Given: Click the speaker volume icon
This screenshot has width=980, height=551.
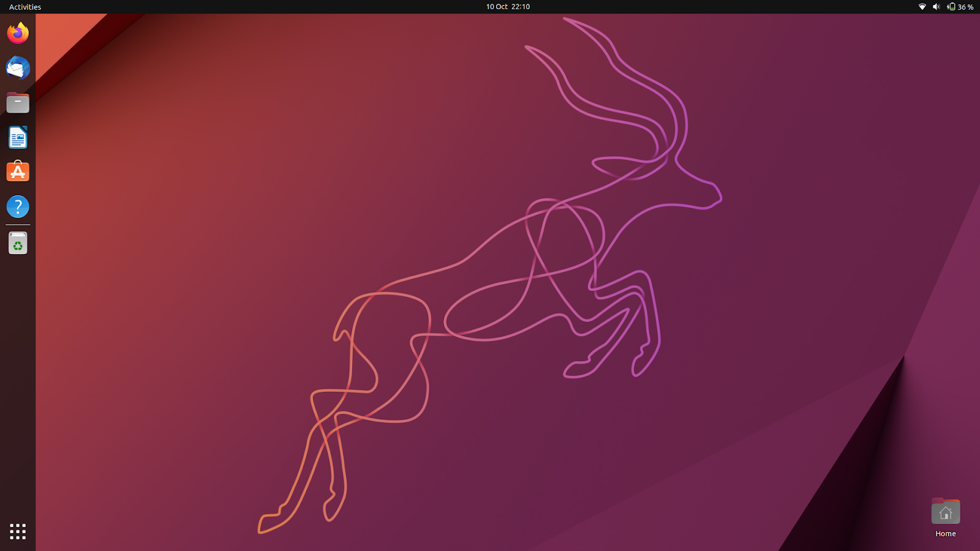Looking at the screenshot, I should (x=935, y=7).
